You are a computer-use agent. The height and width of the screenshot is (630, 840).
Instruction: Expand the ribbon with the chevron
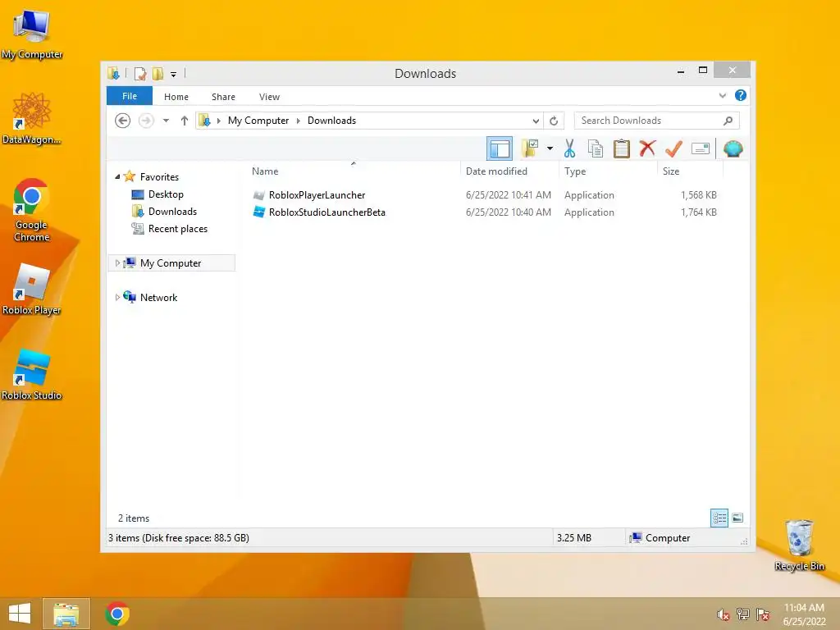coord(722,96)
